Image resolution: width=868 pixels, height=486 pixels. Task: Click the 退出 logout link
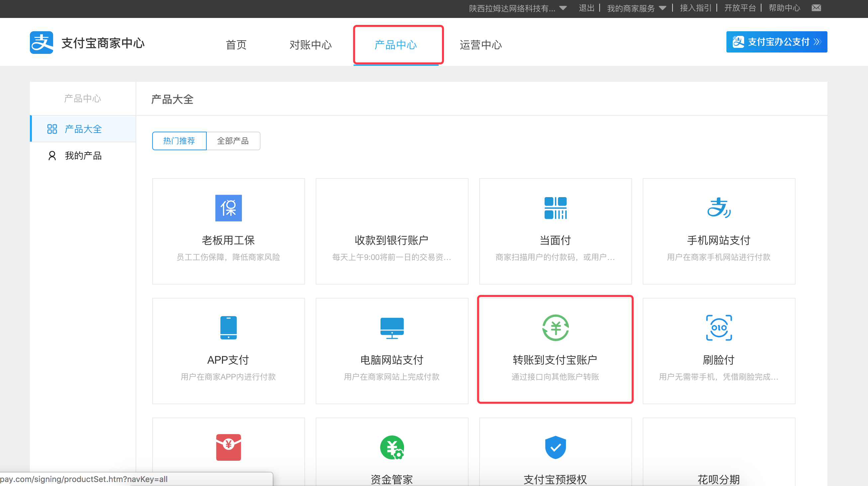(586, 8)
